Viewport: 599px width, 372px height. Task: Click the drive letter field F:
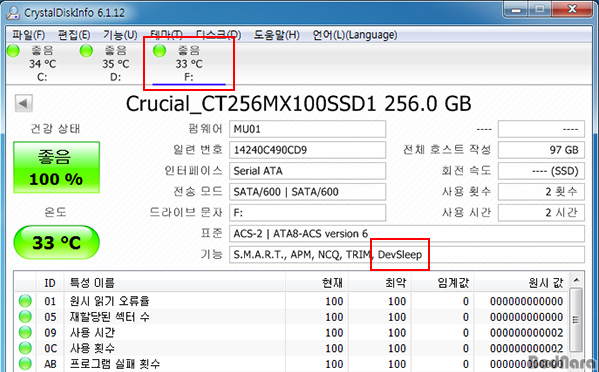point(308,213)
